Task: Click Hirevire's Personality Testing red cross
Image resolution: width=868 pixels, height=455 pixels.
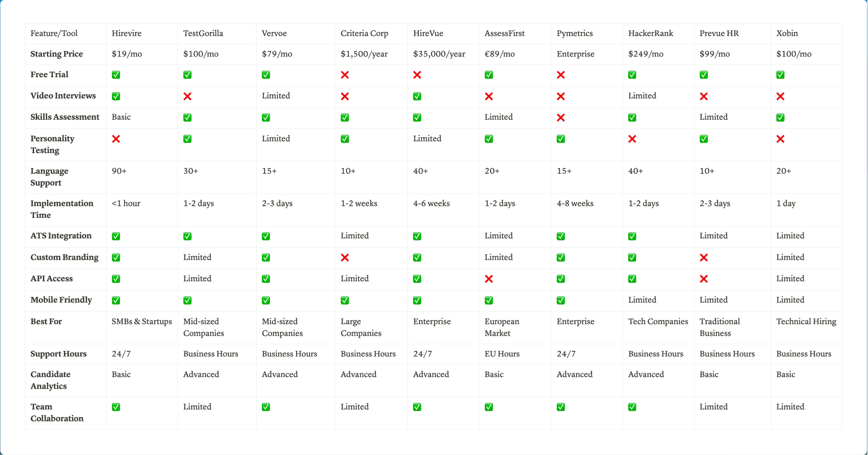Action: [116, 139]
